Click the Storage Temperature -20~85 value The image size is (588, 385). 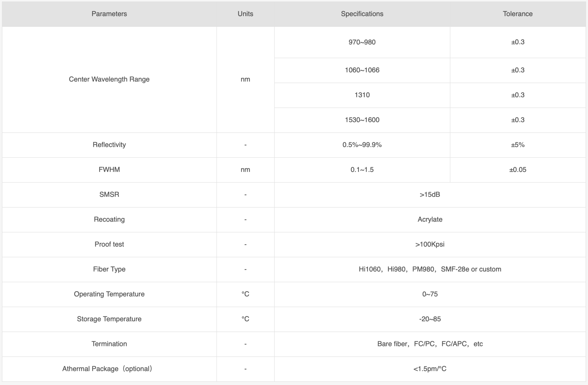(430, 319)
